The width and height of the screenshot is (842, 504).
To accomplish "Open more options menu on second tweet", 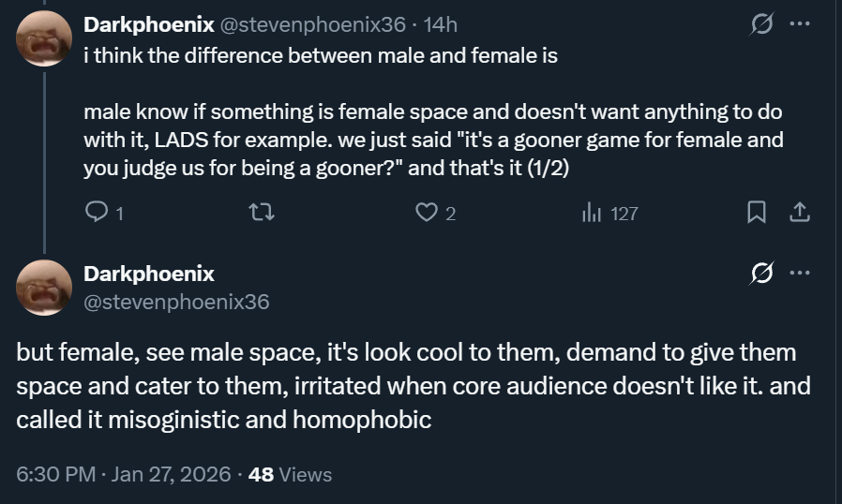I will [799, 274].
